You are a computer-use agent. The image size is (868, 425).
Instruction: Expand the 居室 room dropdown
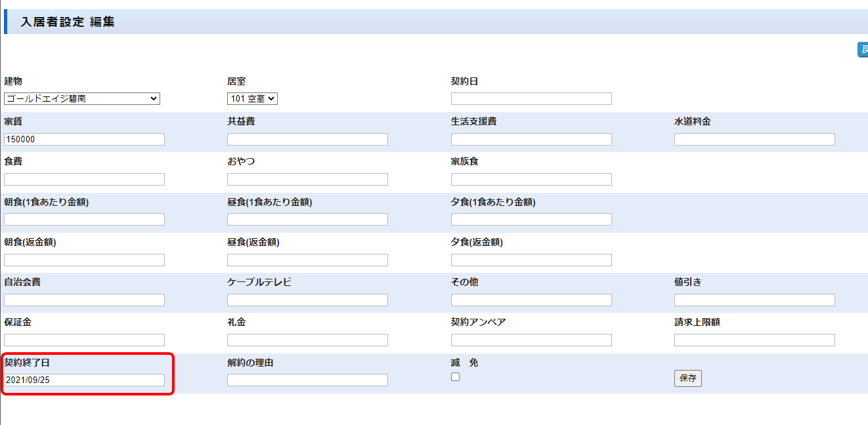252,99
